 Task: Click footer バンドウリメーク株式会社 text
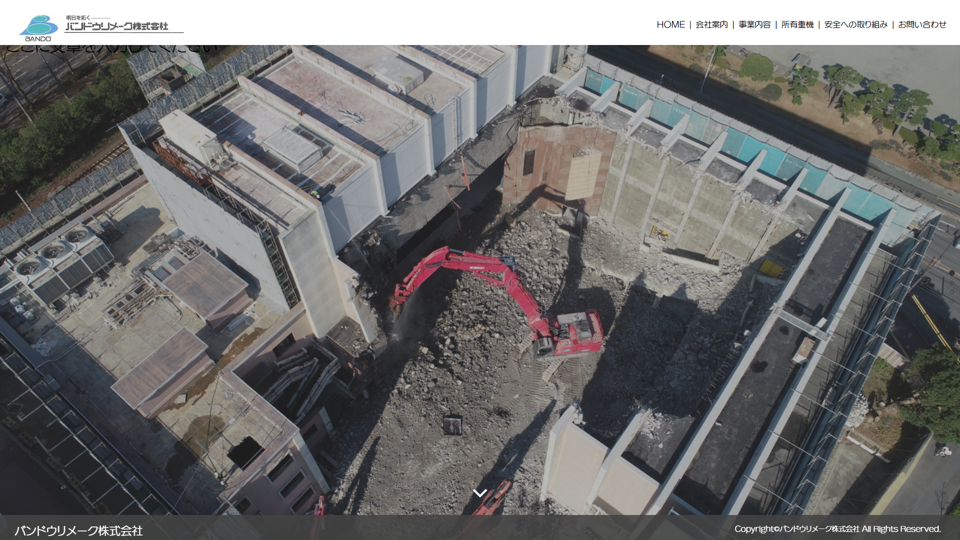(x=78, y=530)
